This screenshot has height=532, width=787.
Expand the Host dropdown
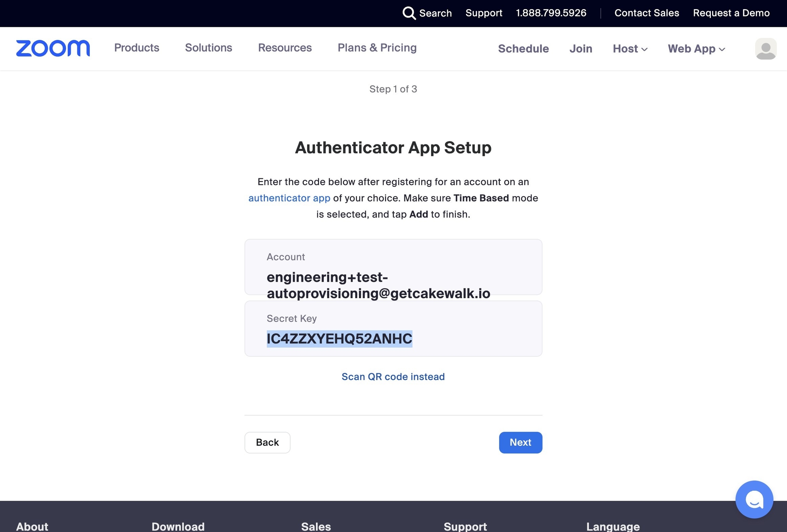point(630,49)
